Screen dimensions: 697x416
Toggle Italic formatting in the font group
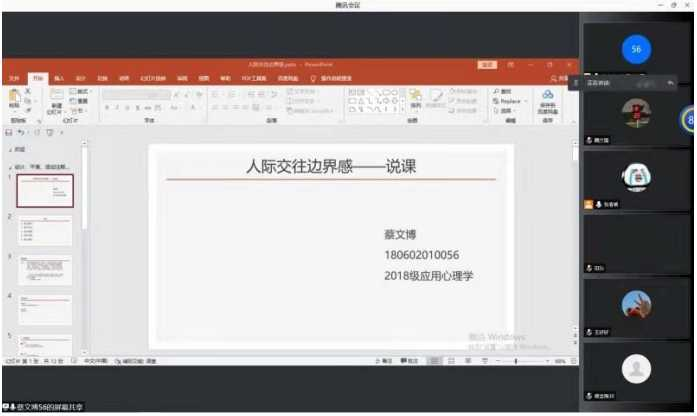pyautogui.click(x=116, y=108)
